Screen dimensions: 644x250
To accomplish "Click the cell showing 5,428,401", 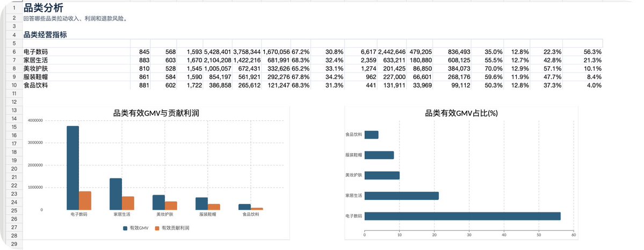I will (218, 52).
